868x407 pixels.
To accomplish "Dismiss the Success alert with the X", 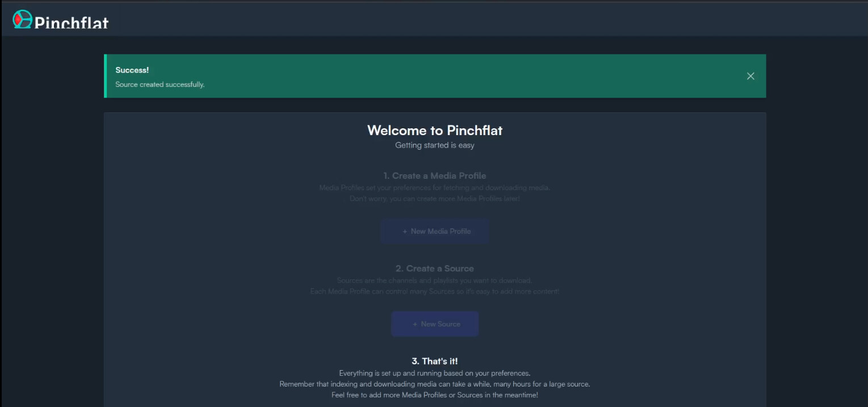I will pos(750,76).
